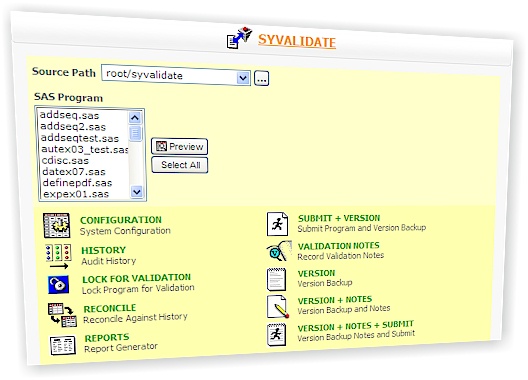Click the Version + Notes pencil icon
Screen dimensions: 528x380
pos(278,307)
